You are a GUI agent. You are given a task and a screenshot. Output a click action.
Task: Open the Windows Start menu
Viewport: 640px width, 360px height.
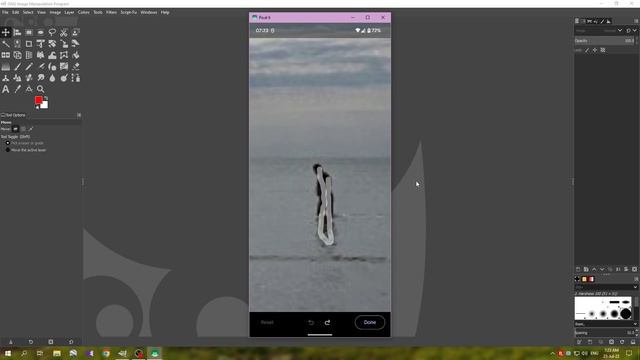(8, 353)
